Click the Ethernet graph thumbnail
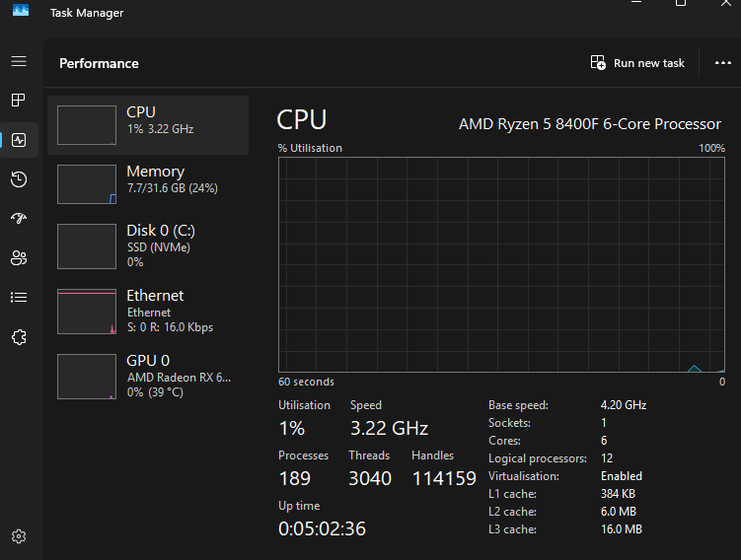This screenshot has height=560, width=741. click(x=87, y=312)
